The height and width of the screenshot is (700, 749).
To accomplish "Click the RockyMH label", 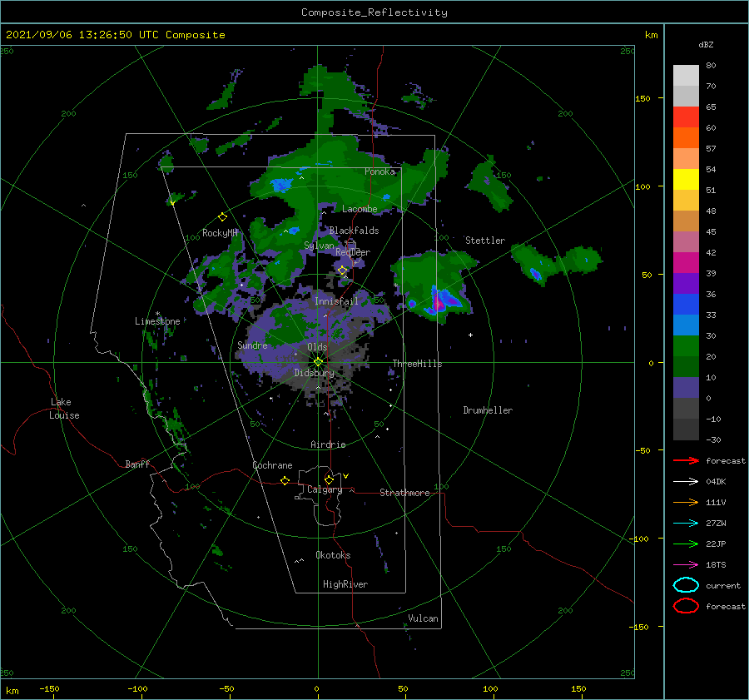I will [x=220, y=233].
